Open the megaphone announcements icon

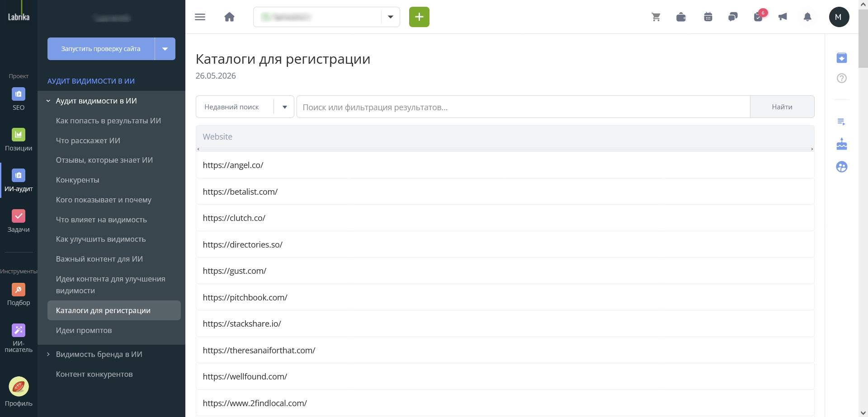pos(783,17)
